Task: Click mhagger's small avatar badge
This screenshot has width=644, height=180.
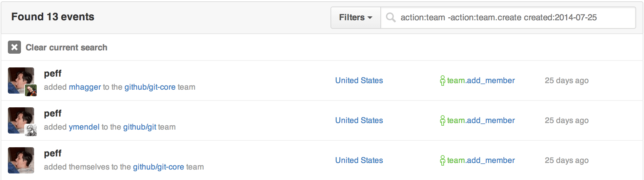Action: (31, 90)
